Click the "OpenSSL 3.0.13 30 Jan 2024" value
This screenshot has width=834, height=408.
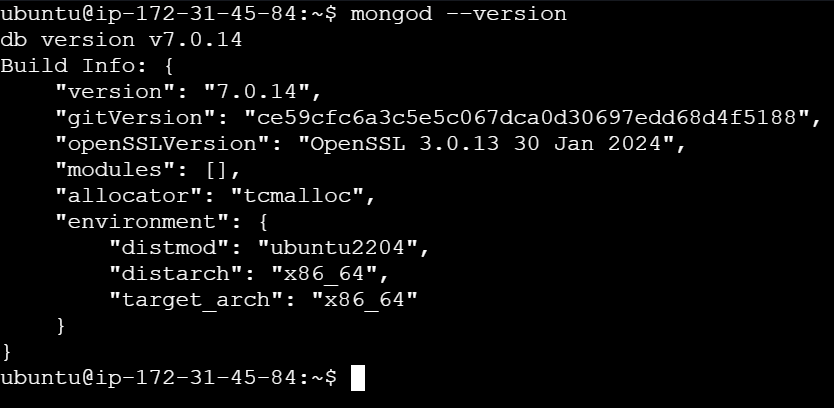pyautogui.click(x=486, y=144)
